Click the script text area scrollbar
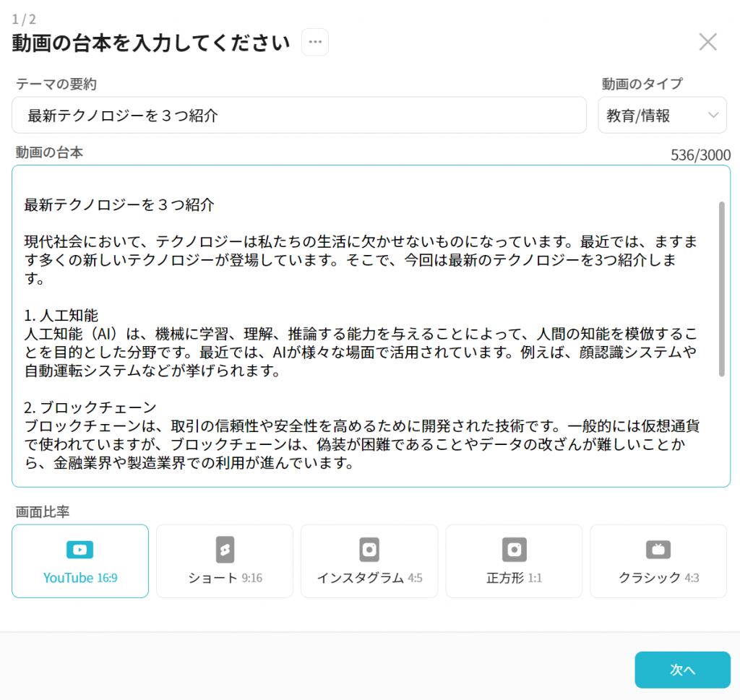 tap(722, 289)
